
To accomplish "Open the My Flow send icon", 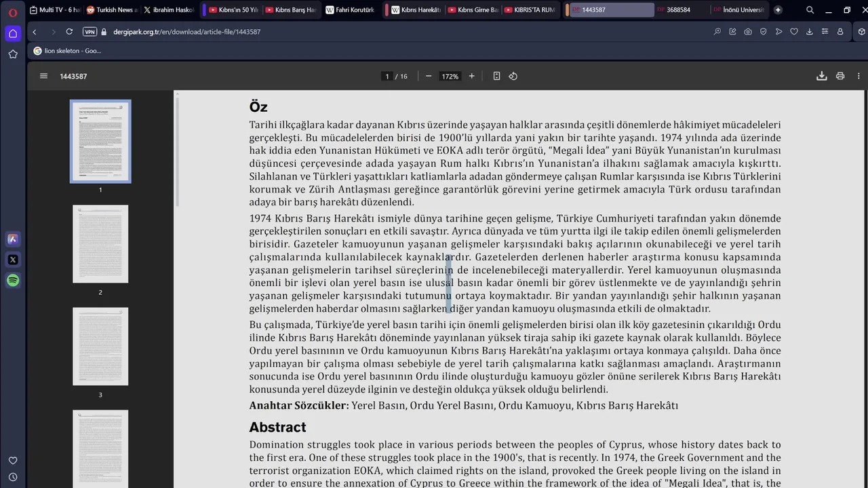I will [778, 32].
